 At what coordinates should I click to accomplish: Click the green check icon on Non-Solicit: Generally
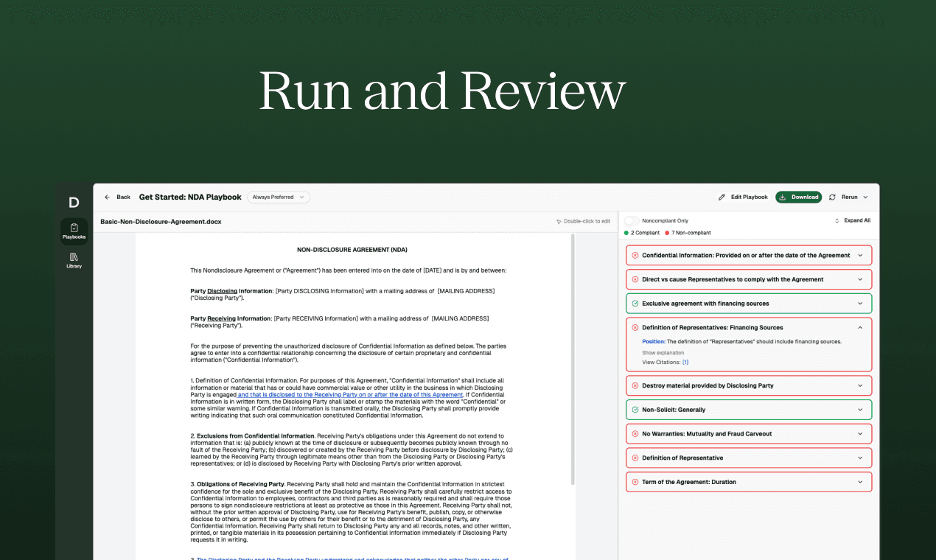[x=635, y=410]
